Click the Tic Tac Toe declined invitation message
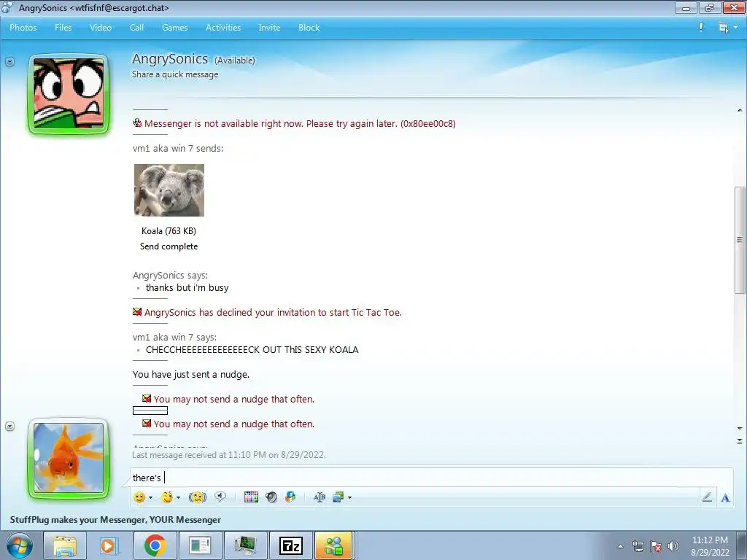Screen dimensions: 747x560 pyautogui.click(x=273, y=312)
